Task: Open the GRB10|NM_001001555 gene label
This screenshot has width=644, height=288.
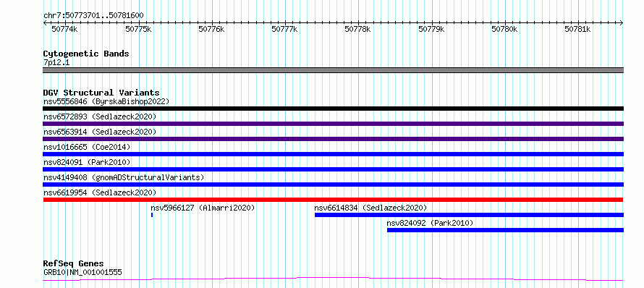Action: click(x=82, y=272)
